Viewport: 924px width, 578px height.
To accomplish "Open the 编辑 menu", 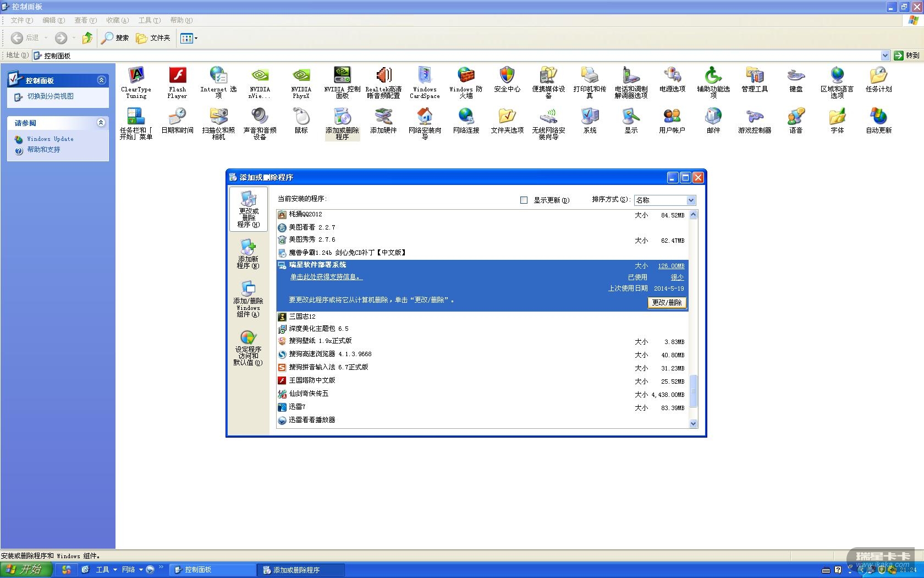I will point(53,20).
